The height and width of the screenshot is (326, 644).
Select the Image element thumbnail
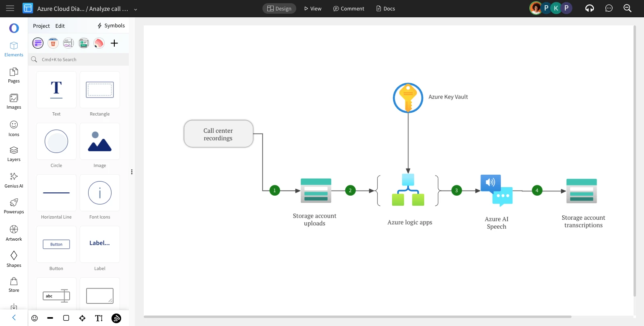100,141
